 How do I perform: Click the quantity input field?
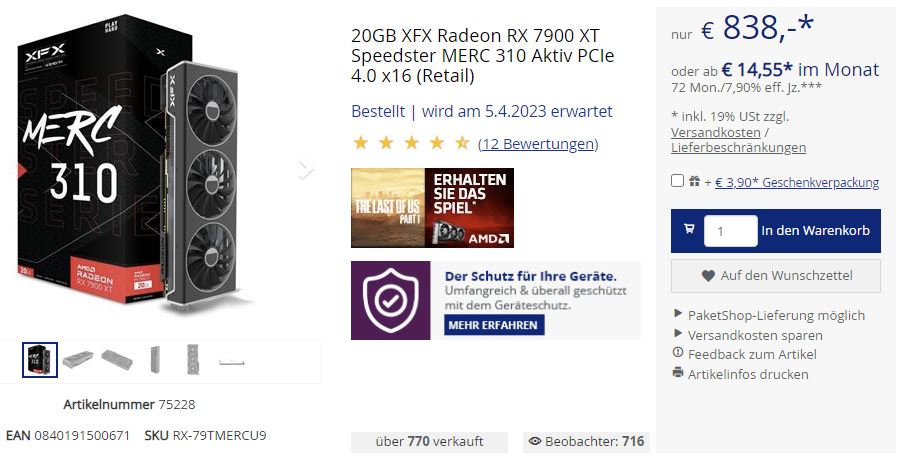(x=730, y=231)
